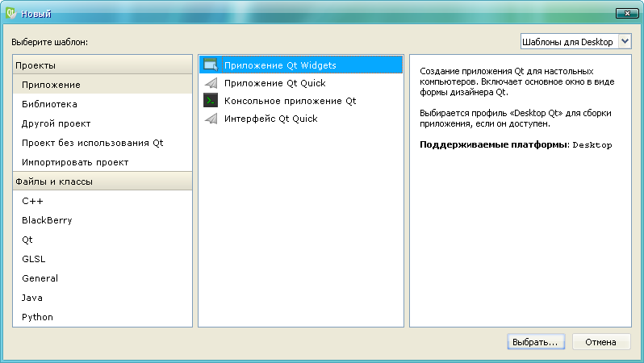Choose the 'GLSL' files category
644x363 pixels.
coord(102,259)
